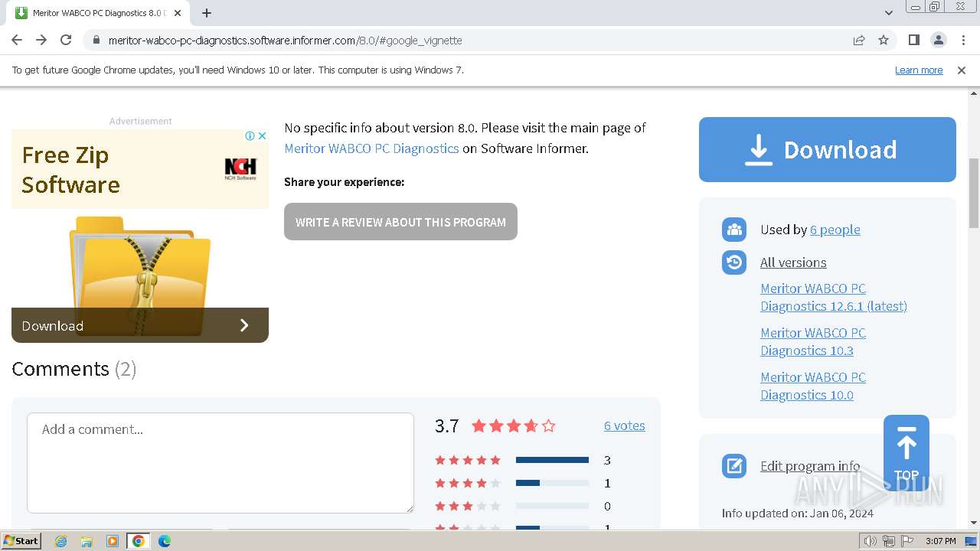
Task: Click the volume speaker tray icon
Action: point(870,541)
